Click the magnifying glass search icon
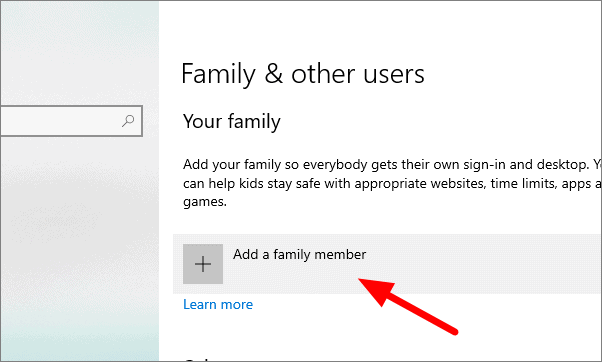Image resolution: width=602 pixels, height=362 pixels. tap(128, 121)
